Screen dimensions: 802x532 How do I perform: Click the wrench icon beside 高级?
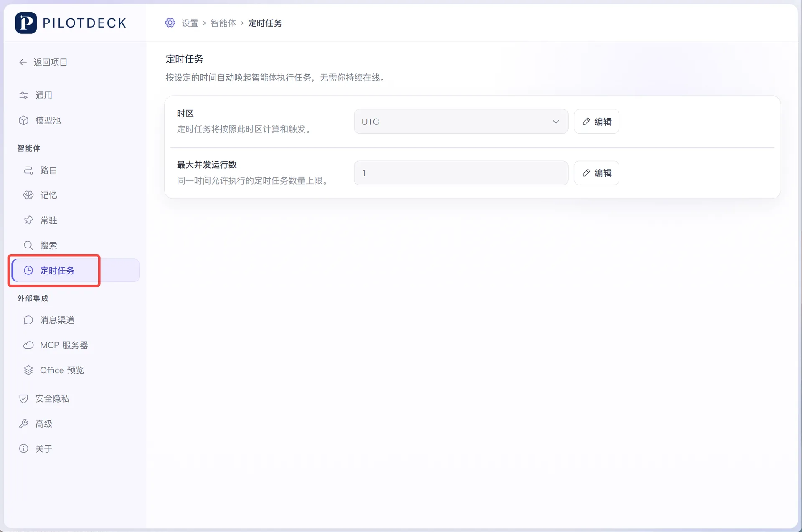(x=24, y=424)
